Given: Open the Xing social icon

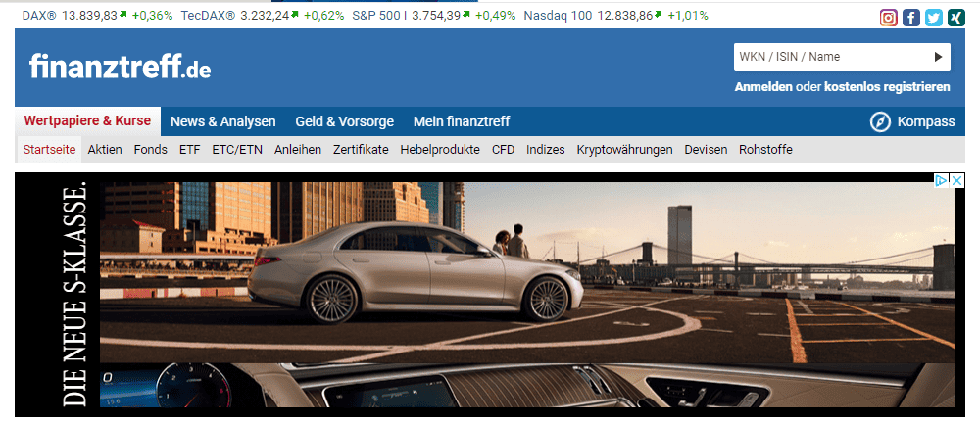Looking at the screenshot, I should (956, 18).
